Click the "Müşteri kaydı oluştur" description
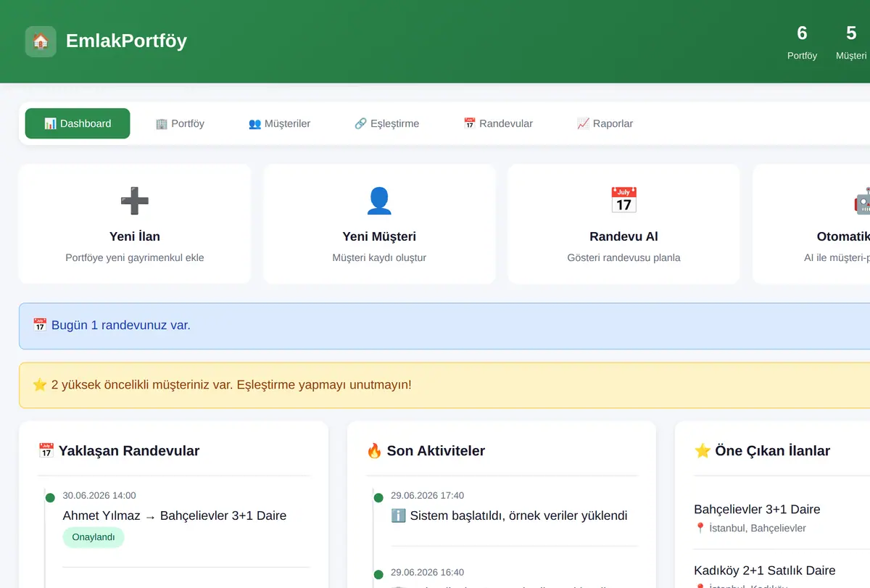Screen dimensions: 870x588 tap(379, 257)
